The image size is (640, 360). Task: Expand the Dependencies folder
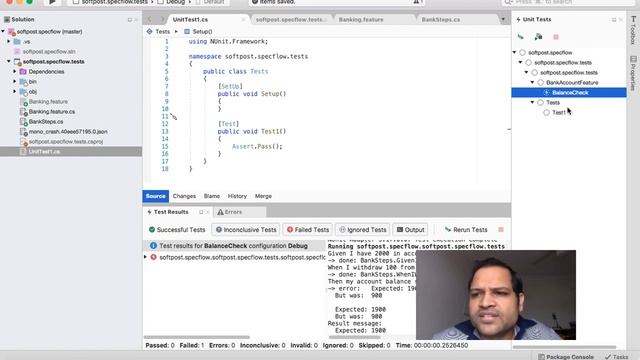[x=15, y=71]
